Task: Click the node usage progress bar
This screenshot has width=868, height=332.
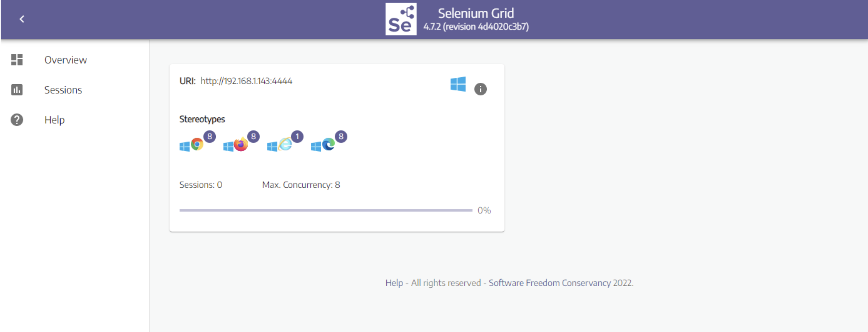Action: (325, 210)
